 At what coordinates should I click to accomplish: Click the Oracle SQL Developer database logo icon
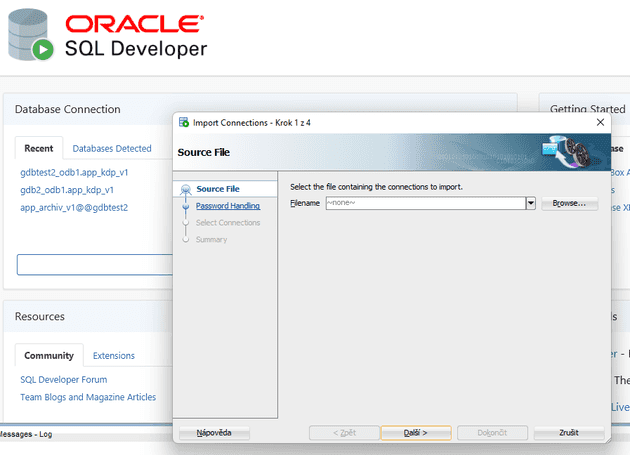29,37
